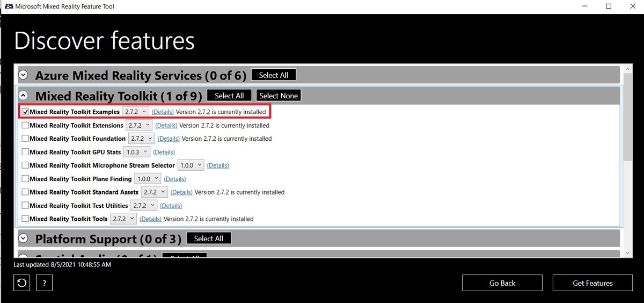Screen dimensions: 644x303
Task: Click the Platform Support (0 of 3) heading
Action: tap(108, 239)
